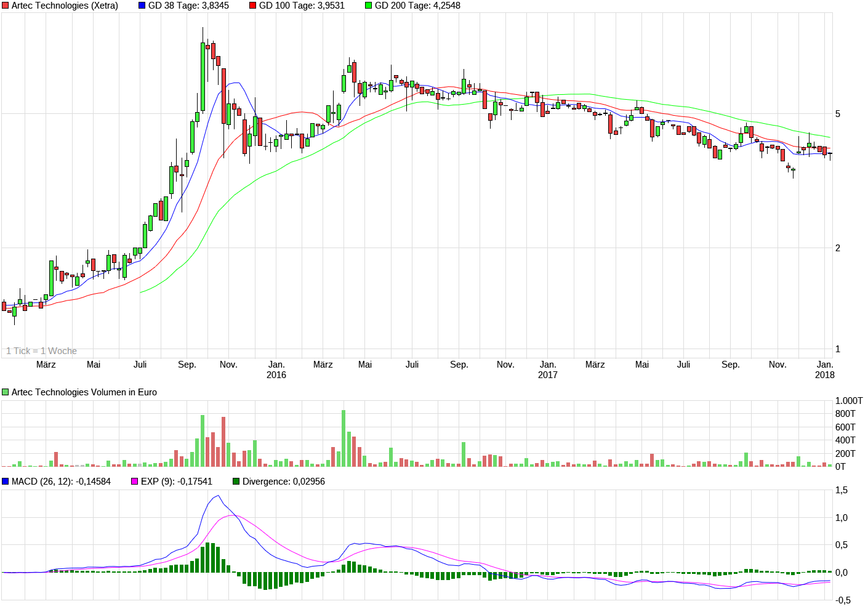Click the blue GD 38 Tage legend square
Screen dimensions: 868x609
[142, 6]
